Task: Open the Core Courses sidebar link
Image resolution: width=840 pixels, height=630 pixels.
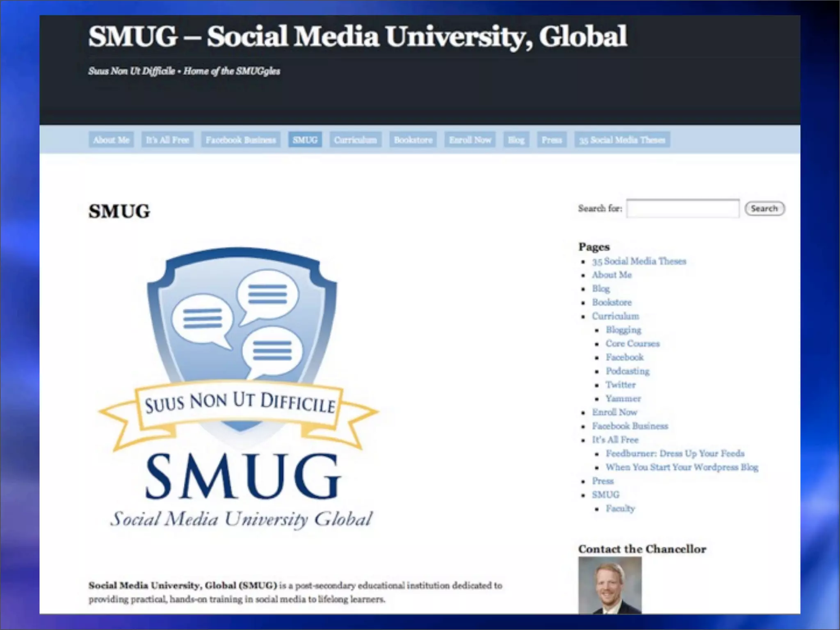Action: click(632, 343)
